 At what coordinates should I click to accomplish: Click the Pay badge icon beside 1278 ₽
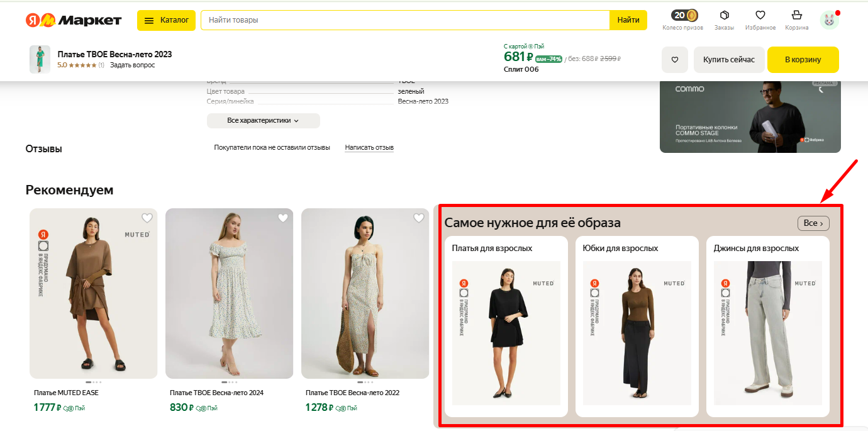pos(346,408)
